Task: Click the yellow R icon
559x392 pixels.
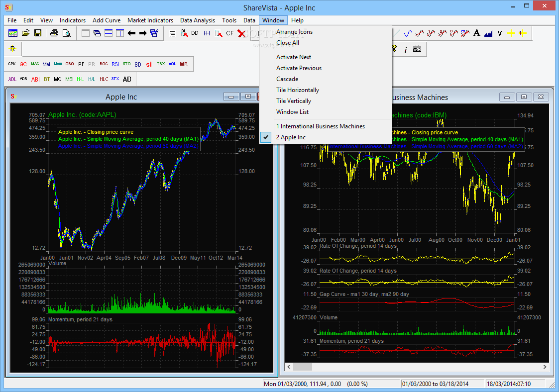Action: point(12,48)
